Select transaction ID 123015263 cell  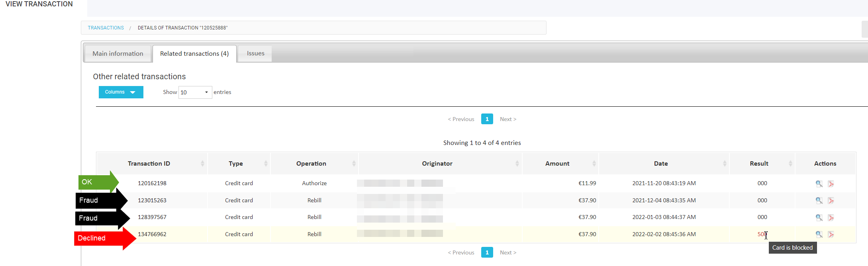(x=152, y=200)
